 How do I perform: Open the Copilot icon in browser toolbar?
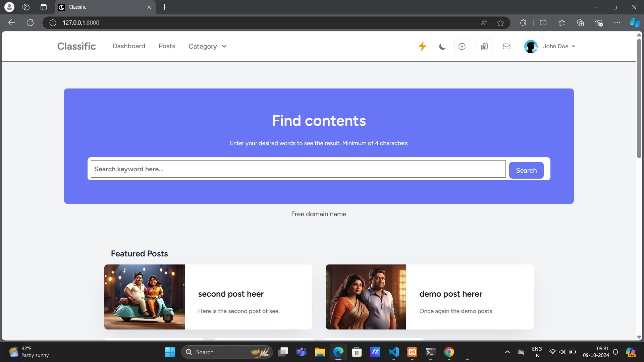pos(635,23)
